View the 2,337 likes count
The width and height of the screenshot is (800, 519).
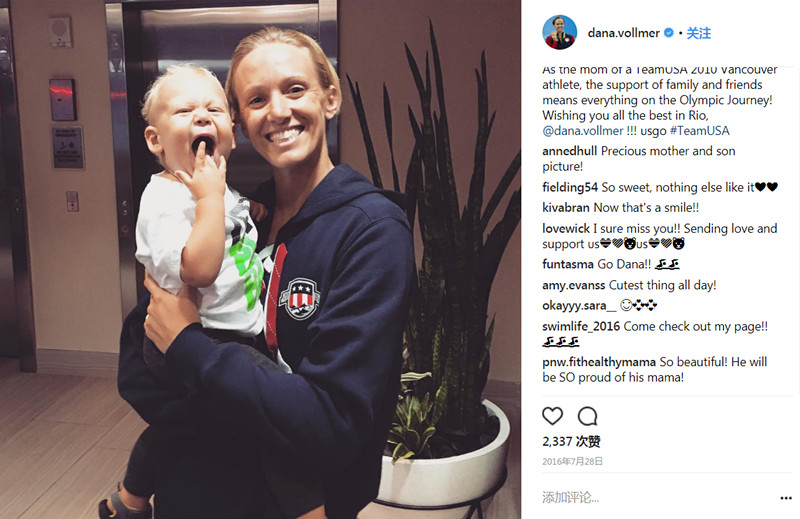coord(571,441)
